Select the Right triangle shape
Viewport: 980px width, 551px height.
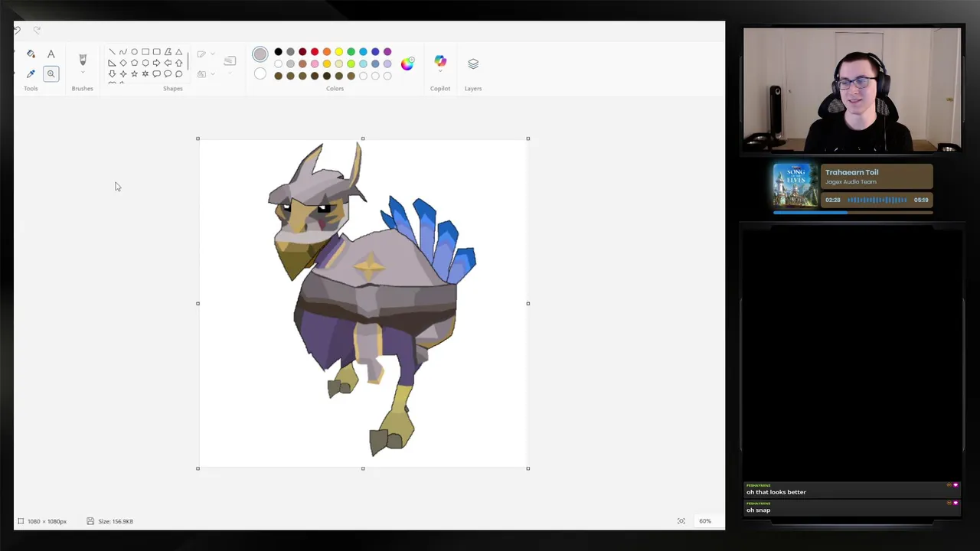112,63
